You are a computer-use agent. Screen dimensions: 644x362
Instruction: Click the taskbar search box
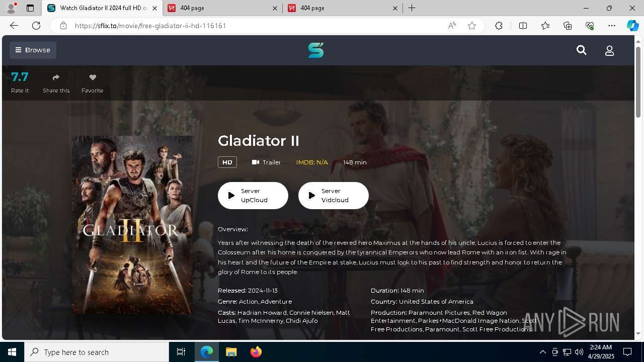pos(97,352)
